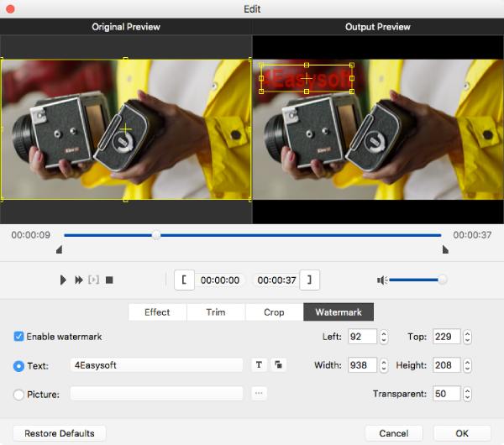Viewport: 504px width, 445px height.
Task: Switch to the Effect tab
Action: point(158,312)
